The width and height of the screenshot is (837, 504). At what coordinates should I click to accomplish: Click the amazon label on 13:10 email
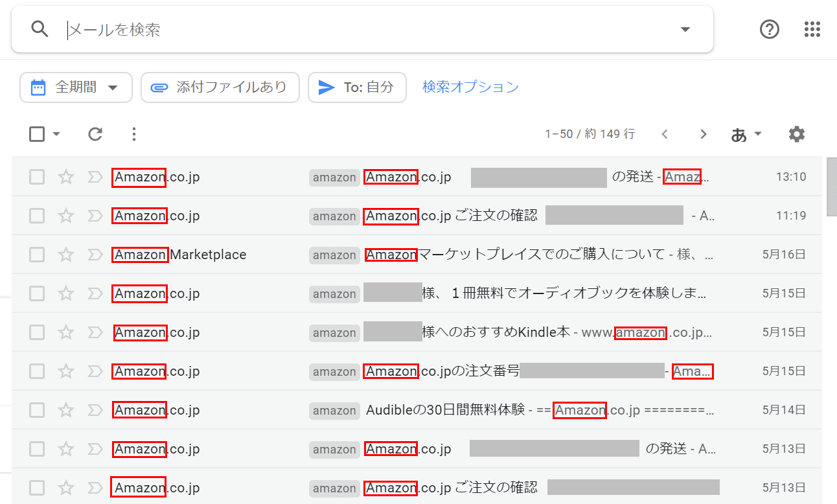(x=334, y=178)
